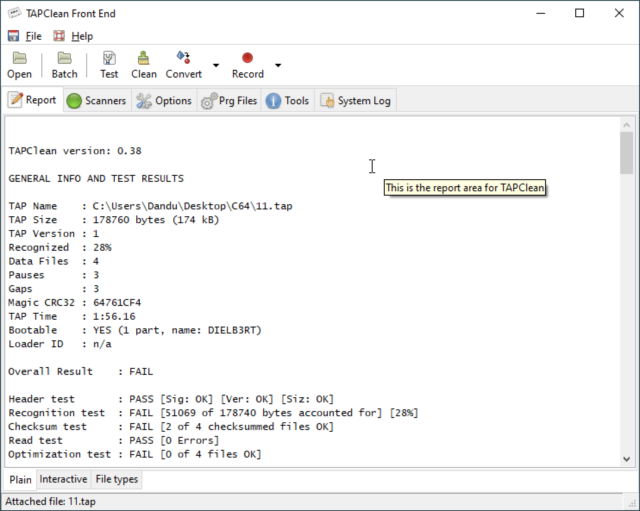Switch to the Scanners tab
This screenshot has width=640, height=511.
click(96, 100)
